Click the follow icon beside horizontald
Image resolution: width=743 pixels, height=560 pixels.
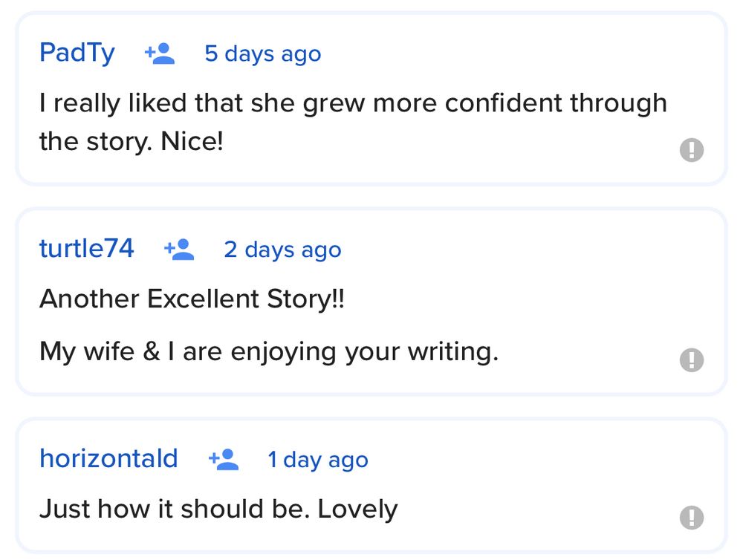[223, 460]
